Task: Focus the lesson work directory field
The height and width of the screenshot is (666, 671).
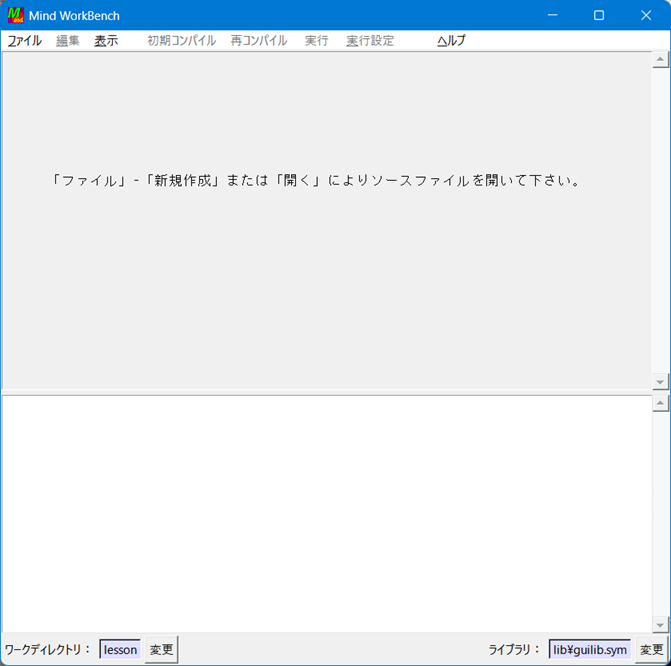Action: point(120,649)
